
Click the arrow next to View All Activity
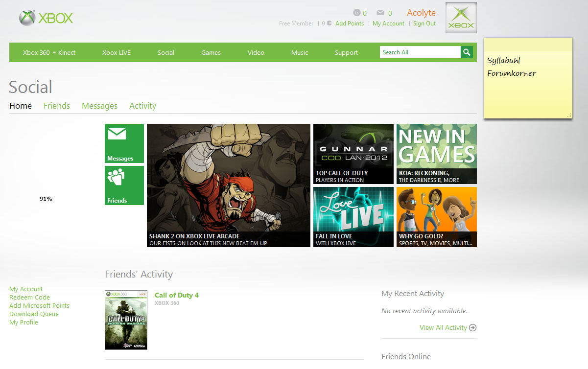(472, 328)
